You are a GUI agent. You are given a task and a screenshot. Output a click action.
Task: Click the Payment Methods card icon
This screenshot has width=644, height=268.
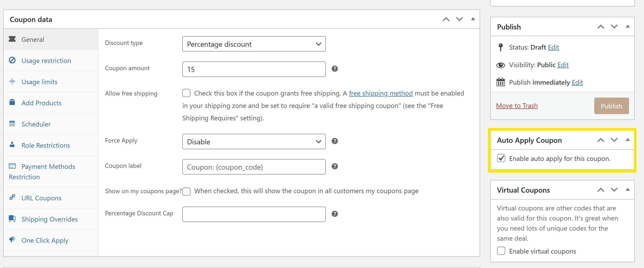[12, 166]
